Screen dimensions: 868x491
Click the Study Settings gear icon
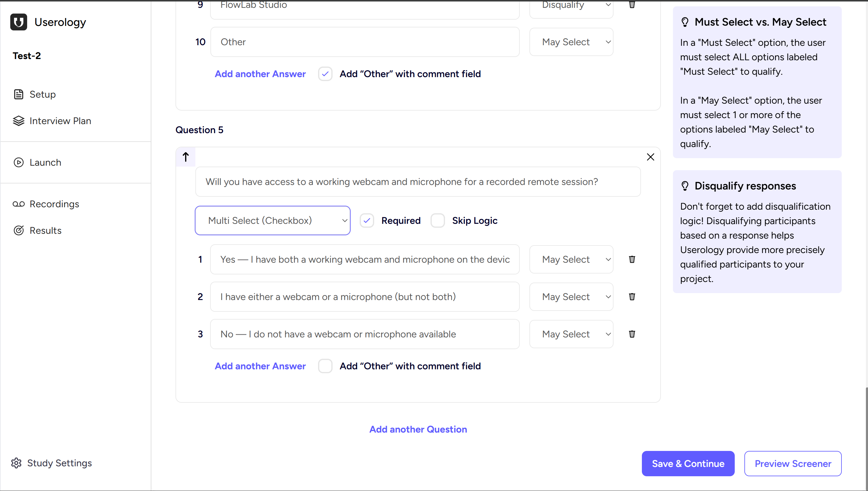coord(16,463)
